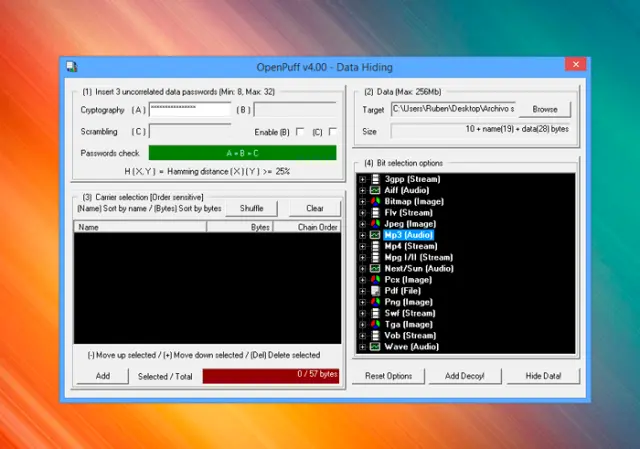This screenshot has width=640, height=449.
Task: Click the OpenPuff title bar app icon
Action: click(72, 67)
